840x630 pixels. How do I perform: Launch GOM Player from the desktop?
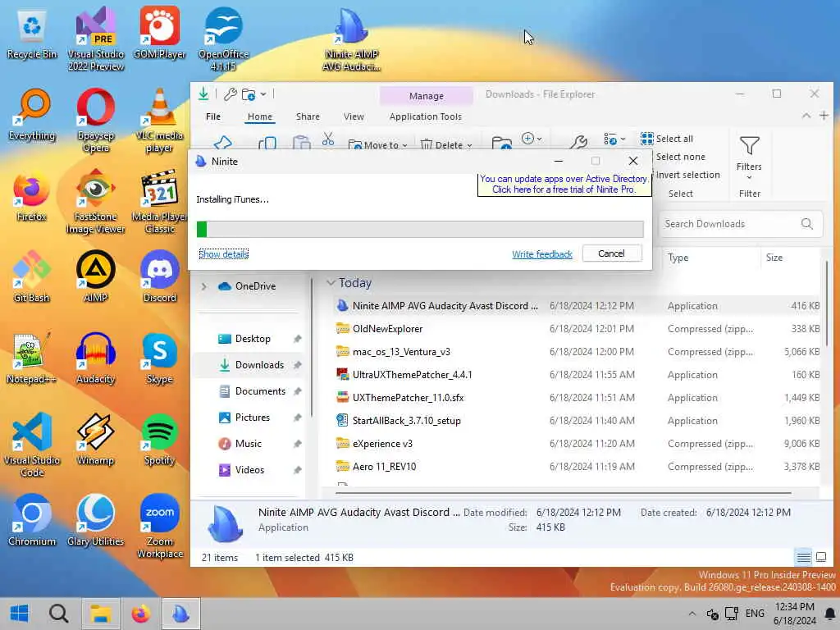tap(159, 34)
